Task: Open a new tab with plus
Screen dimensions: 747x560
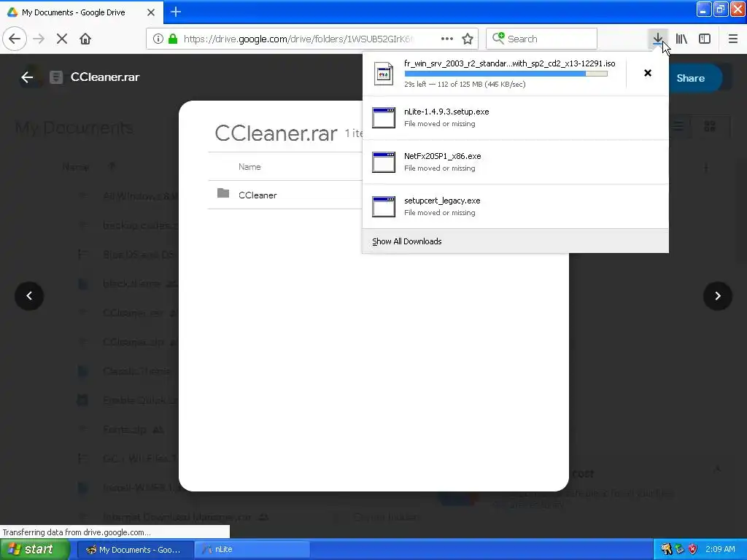Action: (176, 12)
